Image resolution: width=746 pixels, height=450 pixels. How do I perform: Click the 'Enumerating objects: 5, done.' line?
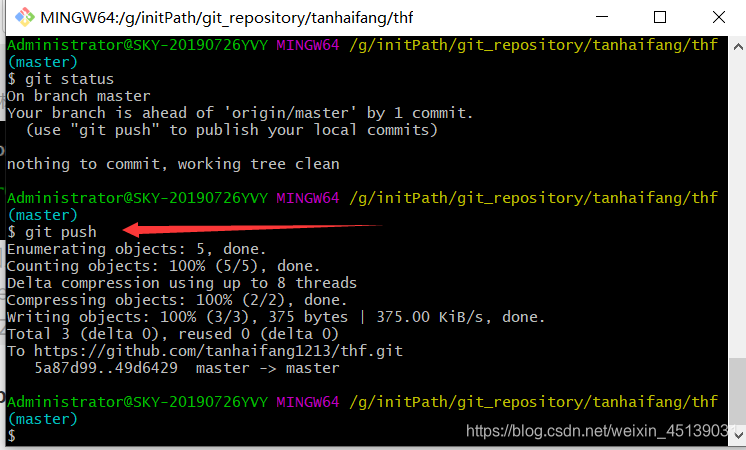[137, 249]
